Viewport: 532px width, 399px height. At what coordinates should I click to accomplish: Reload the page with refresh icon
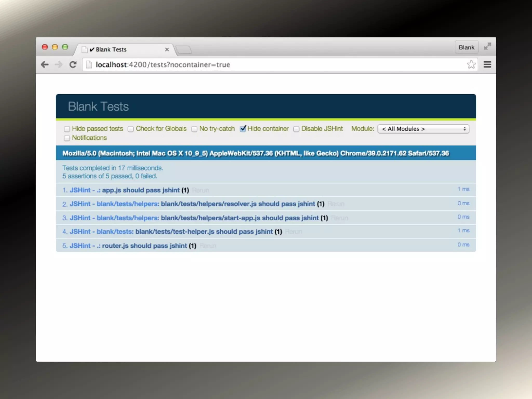point(73,64)
